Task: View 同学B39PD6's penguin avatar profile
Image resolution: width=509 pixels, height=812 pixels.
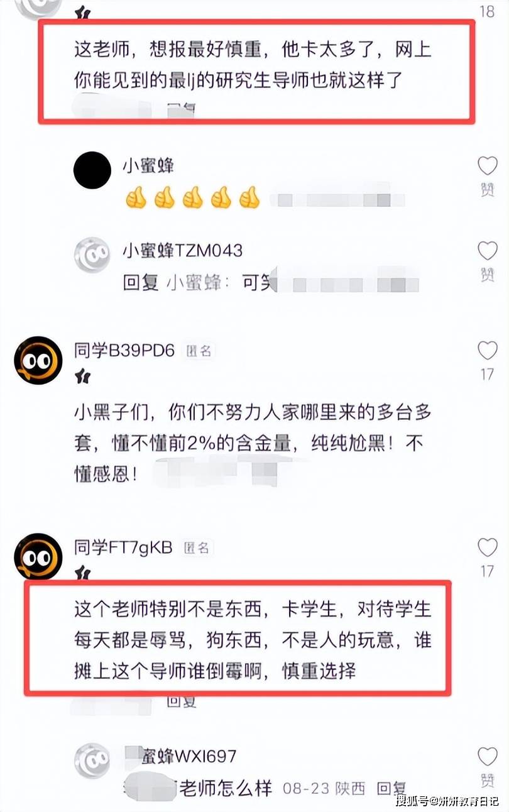Action: 38,360
